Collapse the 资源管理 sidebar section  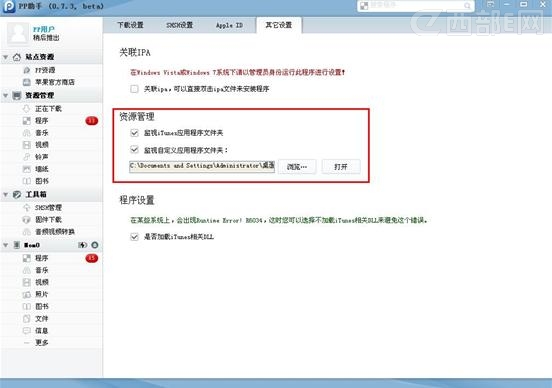(6, 95)
